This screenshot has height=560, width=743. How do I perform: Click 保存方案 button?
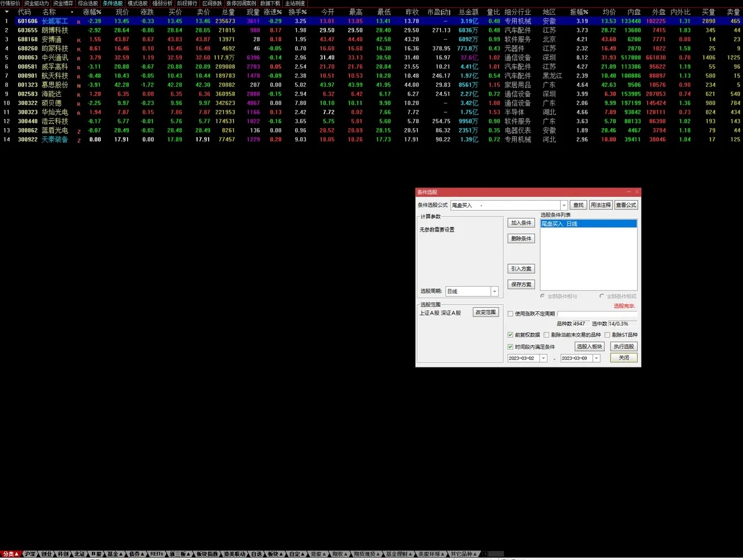coord(521,284)
